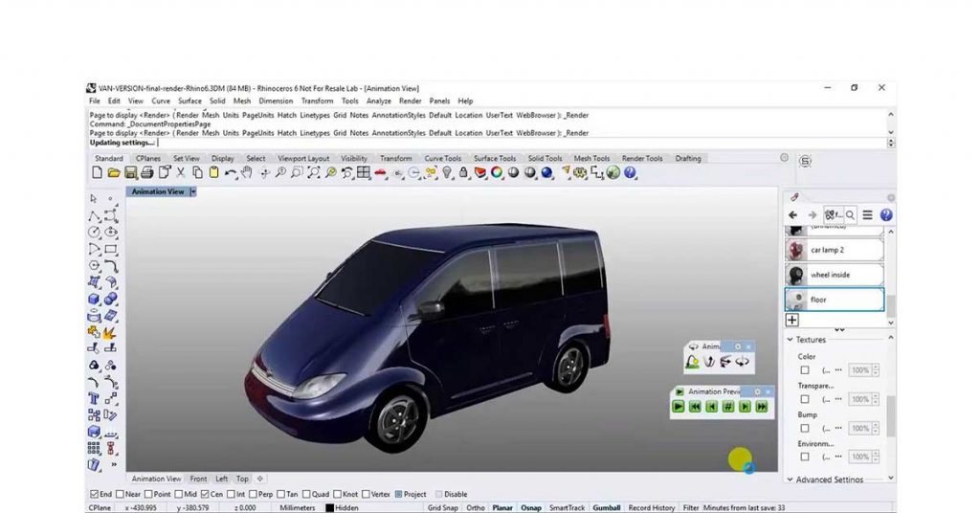980x513 pixels.
Task: Select the Circle tool in left sidebar
Action: tap(94, 232)
